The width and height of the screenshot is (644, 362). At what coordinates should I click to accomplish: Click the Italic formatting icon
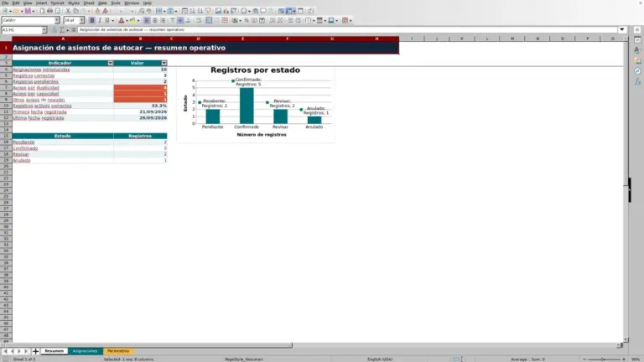click(100, 20)
